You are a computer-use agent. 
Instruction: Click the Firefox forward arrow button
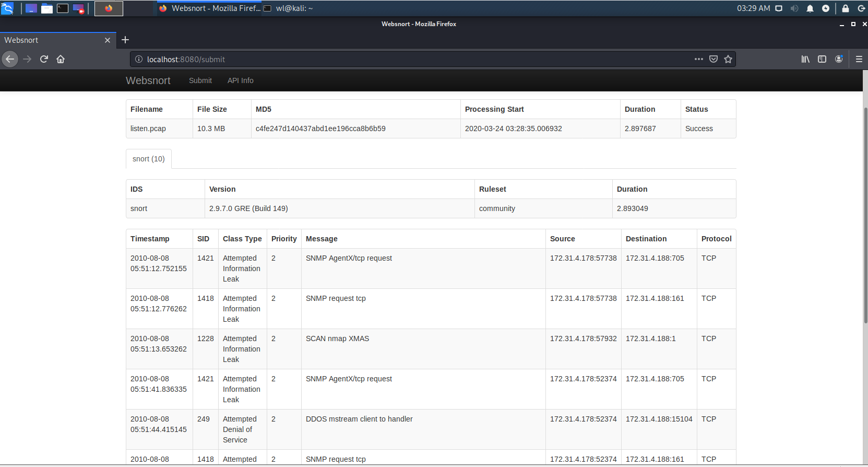(27, 59)
